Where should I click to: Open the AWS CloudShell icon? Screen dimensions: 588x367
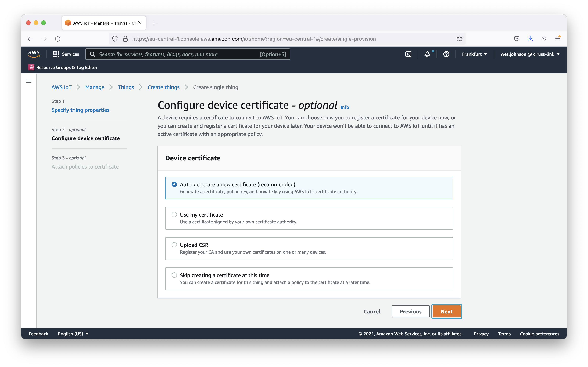[x=408, y=54]
